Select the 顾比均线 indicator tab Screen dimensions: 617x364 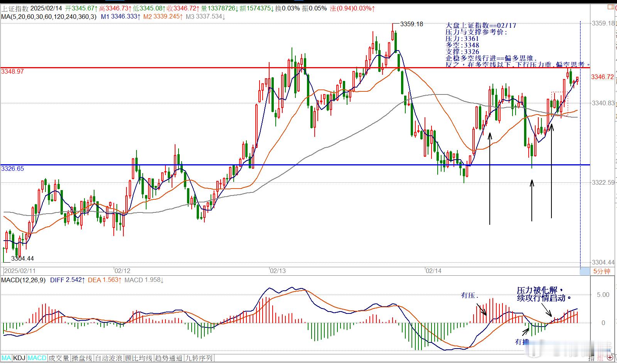coord(138,358)
